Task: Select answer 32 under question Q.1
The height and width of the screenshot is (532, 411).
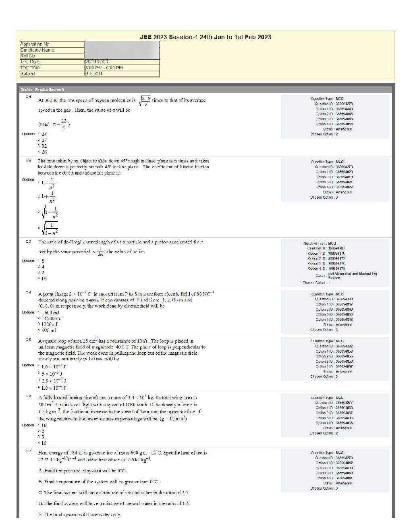Action: click(x=44, y=146)
